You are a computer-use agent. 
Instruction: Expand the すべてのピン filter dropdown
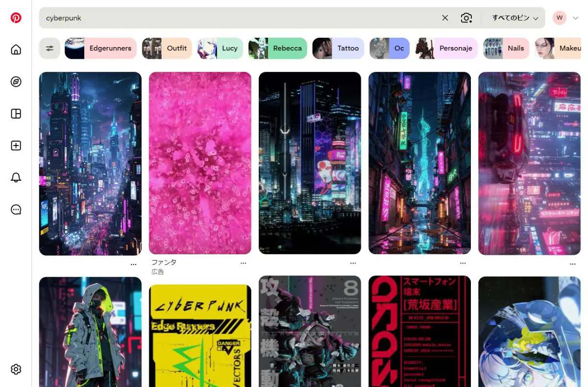pos(515,18)
